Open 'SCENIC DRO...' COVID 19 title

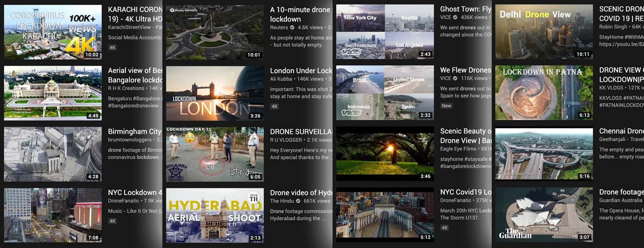[621, 14]
